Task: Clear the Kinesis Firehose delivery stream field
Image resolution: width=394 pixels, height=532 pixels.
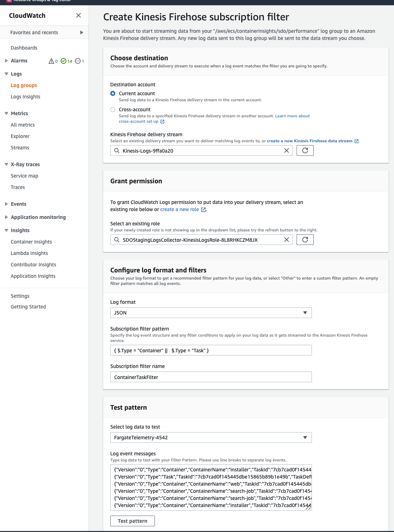Action: 286,150
